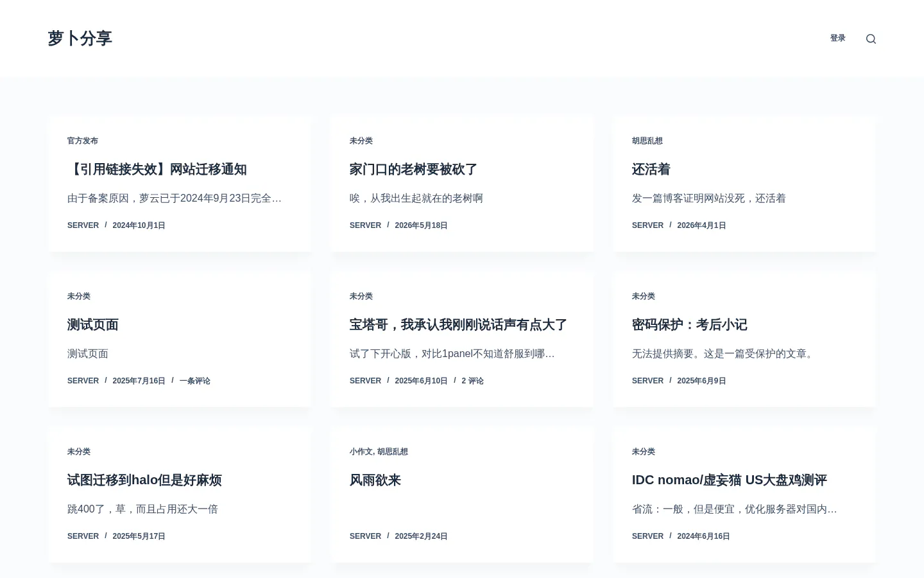Click excerpt text 测试页面 under the title
The image size is (924, 578).
(88, 354)
